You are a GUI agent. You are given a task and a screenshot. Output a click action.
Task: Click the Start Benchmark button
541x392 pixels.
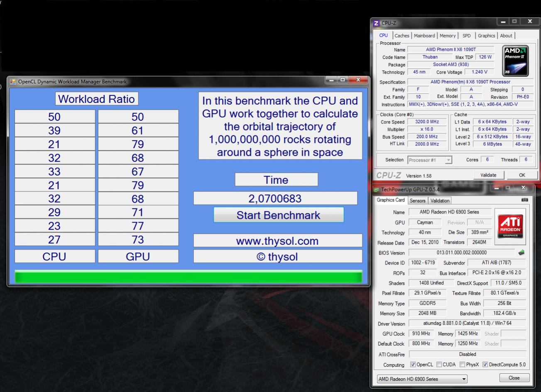(x=279, y=215)
